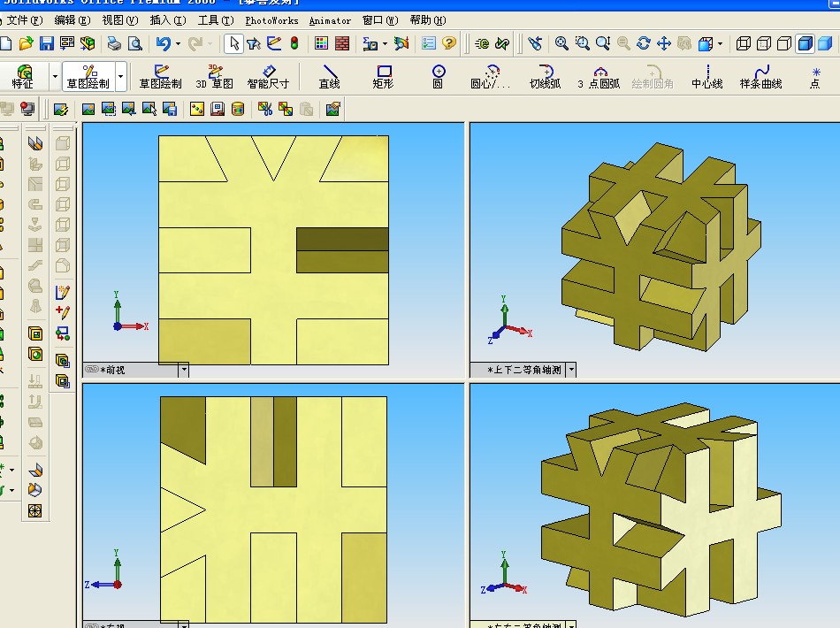This screenshot has width=840, height=628.
Task: Click the front-view model in top-left viewport
Action: click(274, 250)
